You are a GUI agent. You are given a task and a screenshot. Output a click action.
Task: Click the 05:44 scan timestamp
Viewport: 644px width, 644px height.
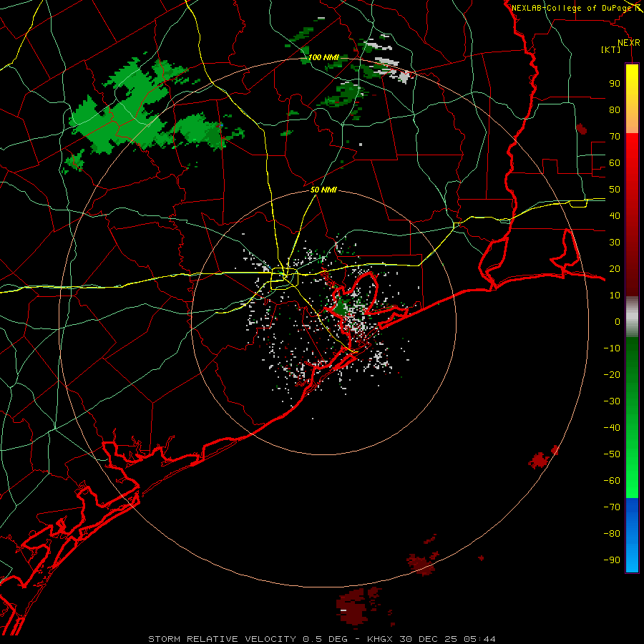[x=480, y=639]
